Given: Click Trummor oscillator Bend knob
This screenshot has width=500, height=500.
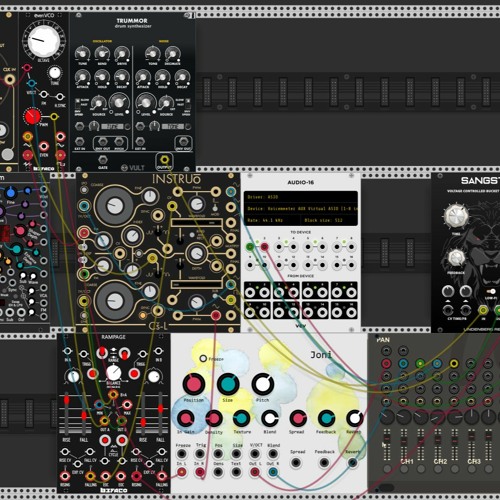Looking at the screenshot, I should [102, 53].
